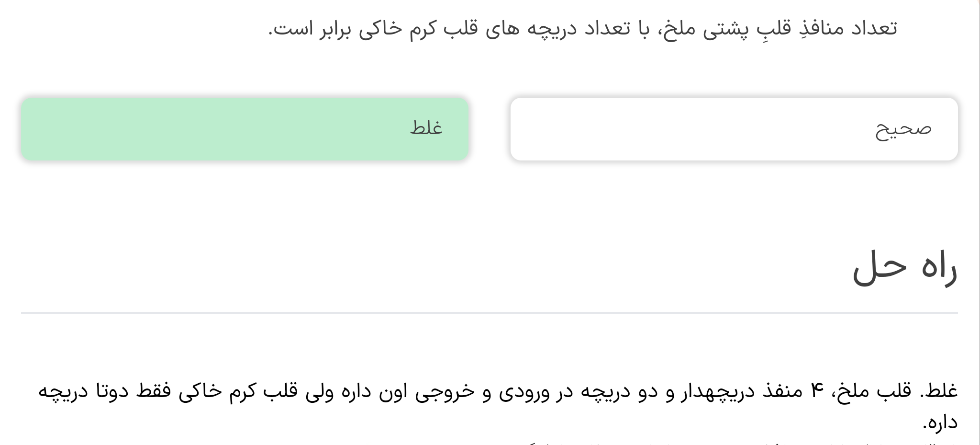This screenshot has height=445, width=980.
Task: Click the "راه حل" section heading
Action: 904,268
